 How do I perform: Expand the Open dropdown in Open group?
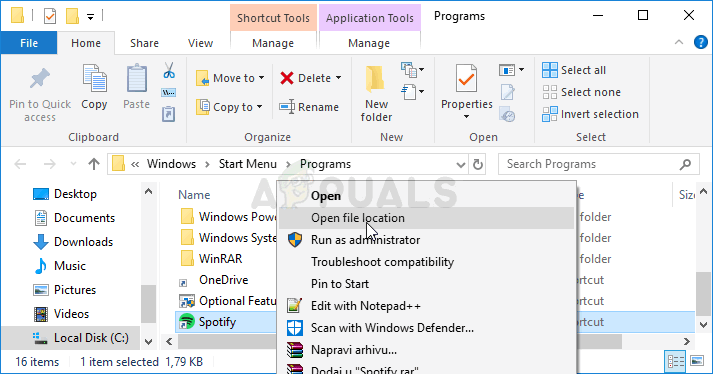(x=512, y=70)
